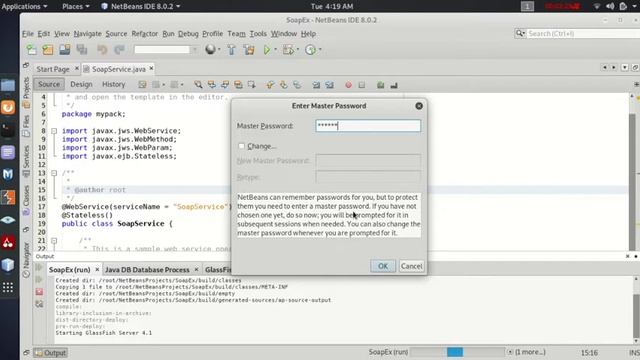Click the Find Next Occurrence icon

225,84
